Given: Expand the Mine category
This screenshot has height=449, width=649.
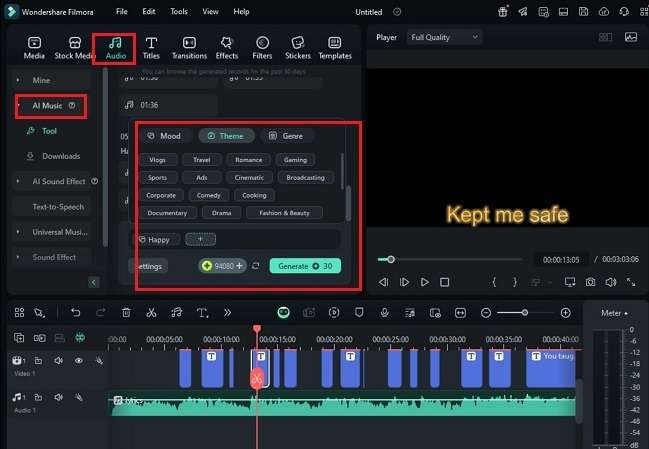Looking at the screenshot, I should pyautogui.click(x=18, y=80).
